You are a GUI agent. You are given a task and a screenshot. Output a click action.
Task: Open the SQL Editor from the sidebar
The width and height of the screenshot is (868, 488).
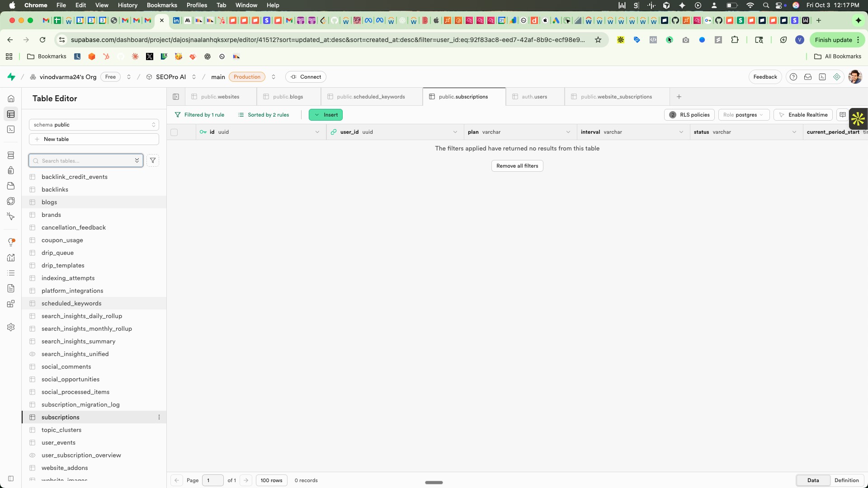pos(11,129)
